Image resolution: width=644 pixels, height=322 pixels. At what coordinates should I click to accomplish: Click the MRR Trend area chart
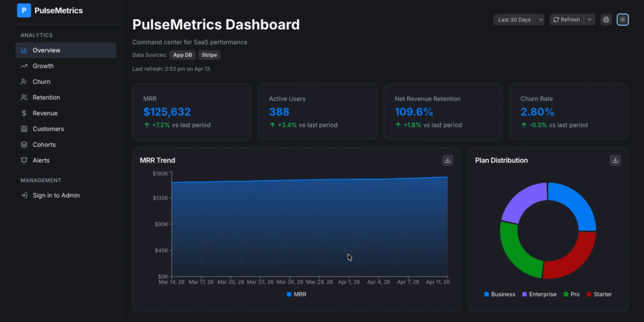pos(310,225)
